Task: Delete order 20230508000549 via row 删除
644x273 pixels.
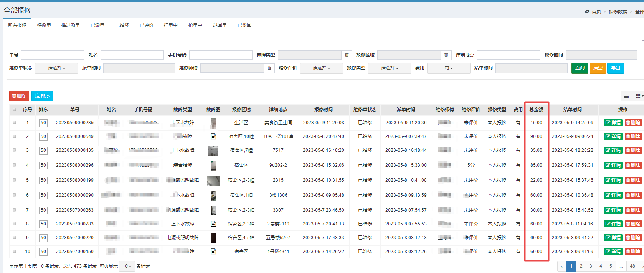Action: click(633, 136)
